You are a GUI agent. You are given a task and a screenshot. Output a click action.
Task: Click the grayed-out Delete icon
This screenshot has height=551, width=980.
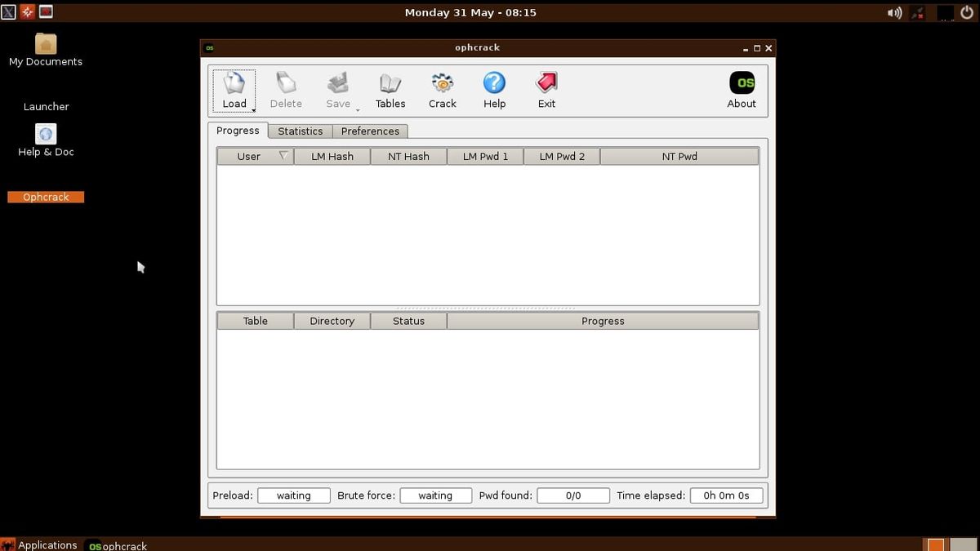click(286, 86)
